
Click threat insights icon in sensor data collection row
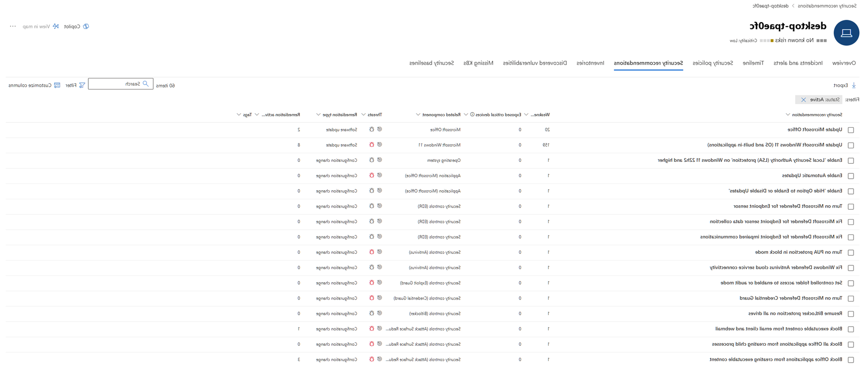(x=380, y=222)
